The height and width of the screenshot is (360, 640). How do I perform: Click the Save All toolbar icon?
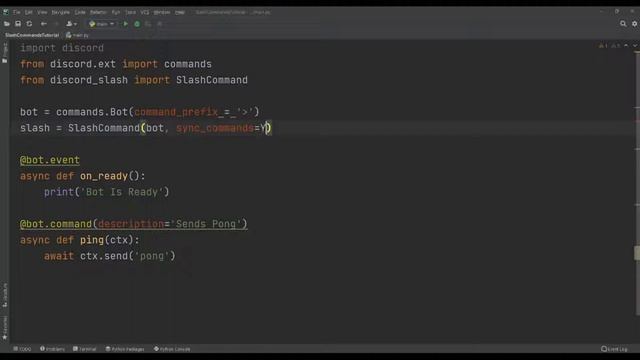pyautogui.click(x=18, y=24)
